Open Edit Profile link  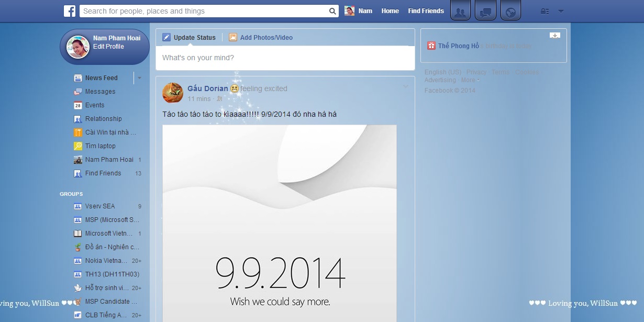(x=108, y=47)
